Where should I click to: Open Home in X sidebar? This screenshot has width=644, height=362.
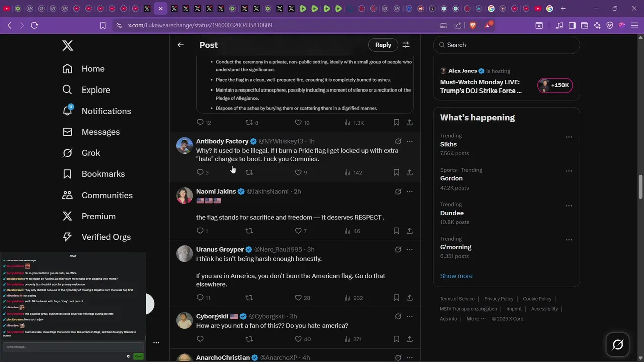point(84,69)
